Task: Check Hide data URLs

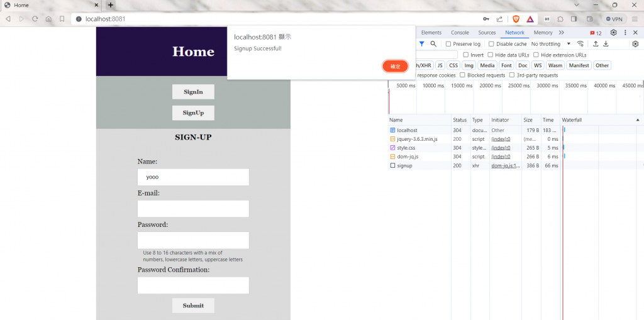Action: tap(491, 55)
